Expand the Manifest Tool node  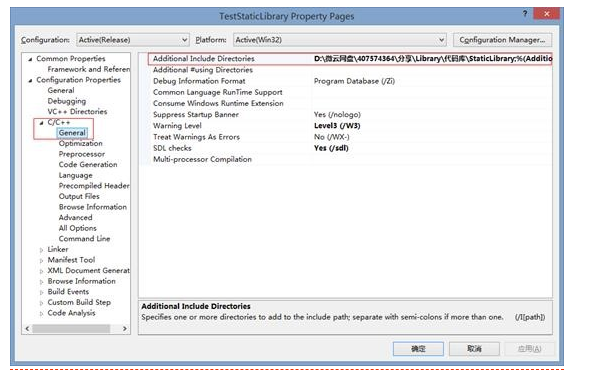click(41, 260)
